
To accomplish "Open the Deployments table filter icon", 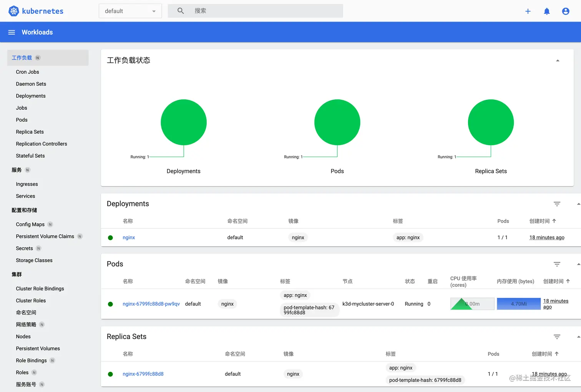I will (x=557, y=204).
